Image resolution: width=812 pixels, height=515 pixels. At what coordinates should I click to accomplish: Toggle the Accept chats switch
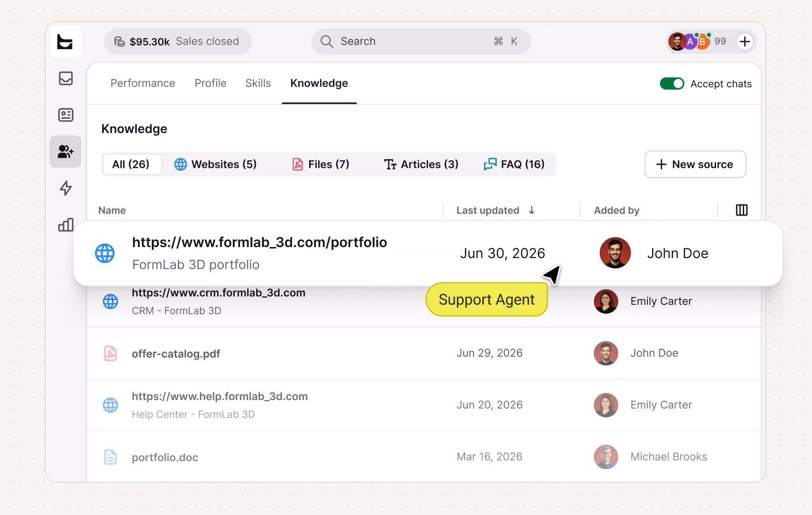(x=672, y=83)
